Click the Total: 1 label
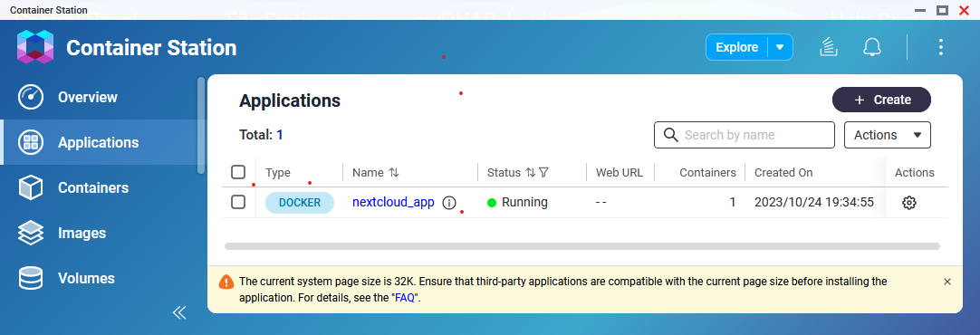Image resolution: width=980 pixels, height=335 pixels. point(261,134)
